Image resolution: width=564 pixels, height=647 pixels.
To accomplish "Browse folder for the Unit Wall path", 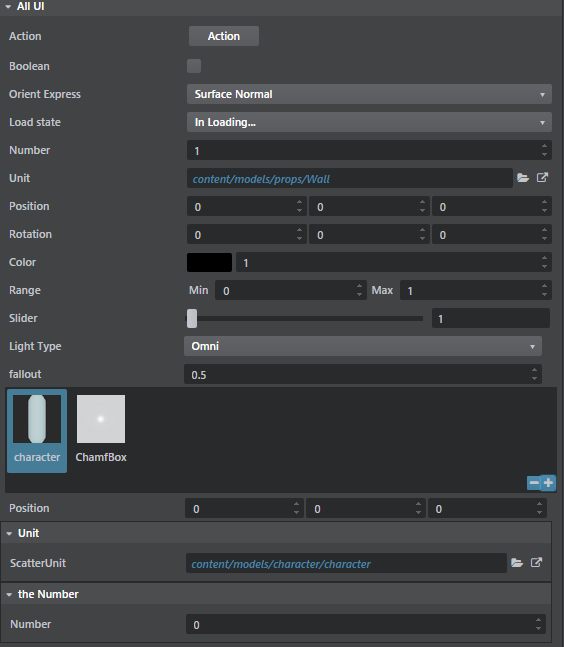I will pyautogui.click(x=523, y=178).
